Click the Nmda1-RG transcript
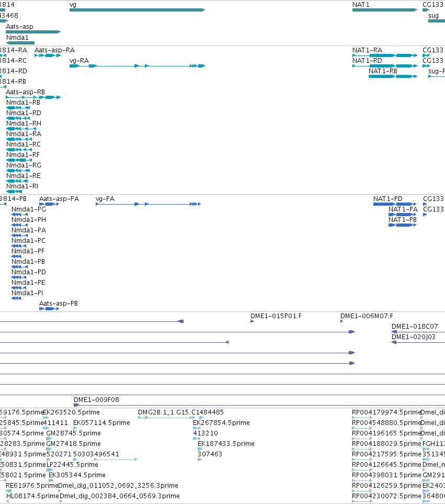 [x=18, y=171]
